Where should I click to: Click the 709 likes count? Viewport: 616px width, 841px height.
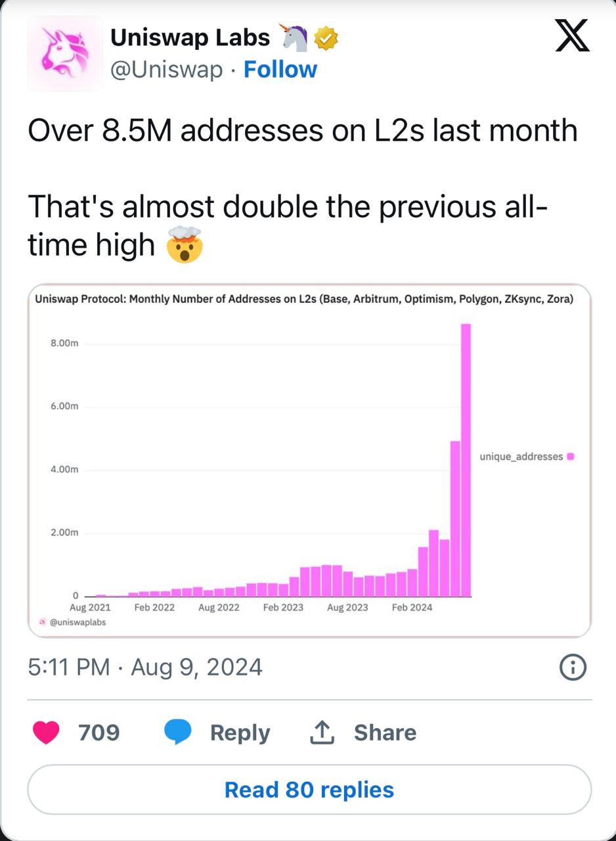coord(99,732)
